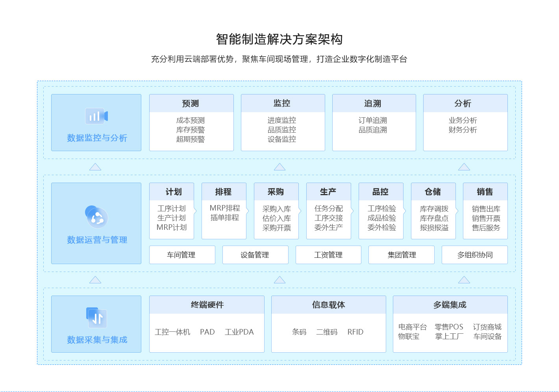559x392 pixels.
Task: Open the 设备管理 box
Action: coord(255,255)
